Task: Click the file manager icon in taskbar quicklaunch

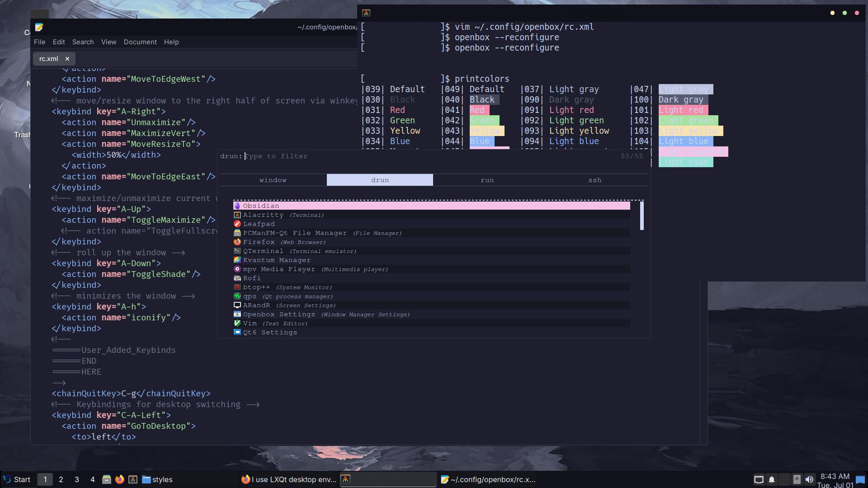Action: point(107,479)
